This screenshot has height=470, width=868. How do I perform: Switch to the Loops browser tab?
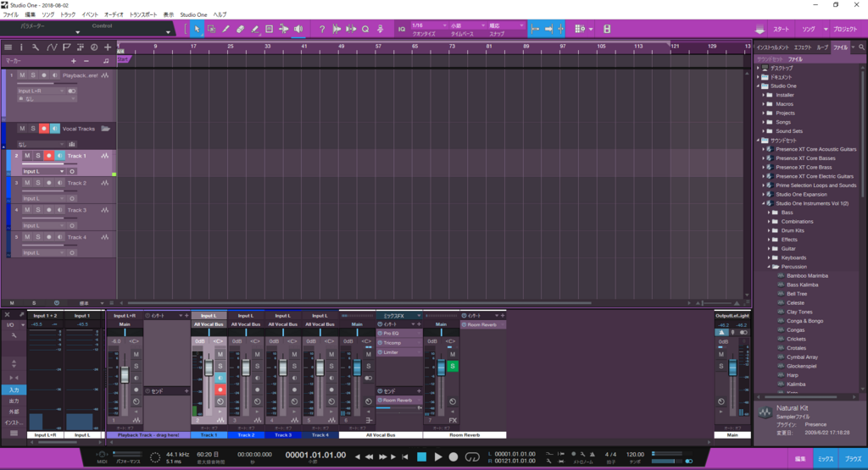(822, 47)
